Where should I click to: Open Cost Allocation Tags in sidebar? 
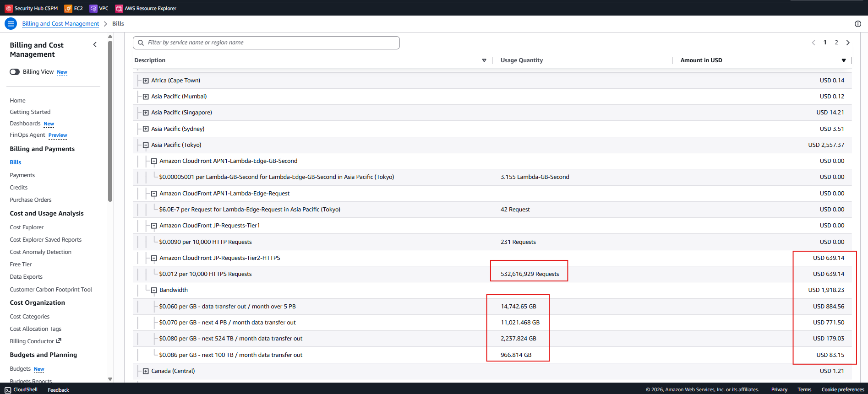click(x=36, y=329)
